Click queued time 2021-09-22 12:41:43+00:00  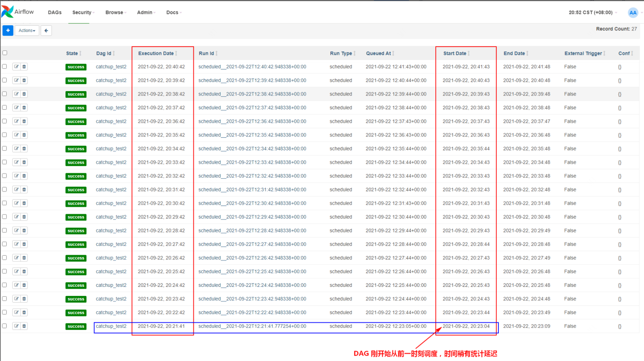point(396,67)
